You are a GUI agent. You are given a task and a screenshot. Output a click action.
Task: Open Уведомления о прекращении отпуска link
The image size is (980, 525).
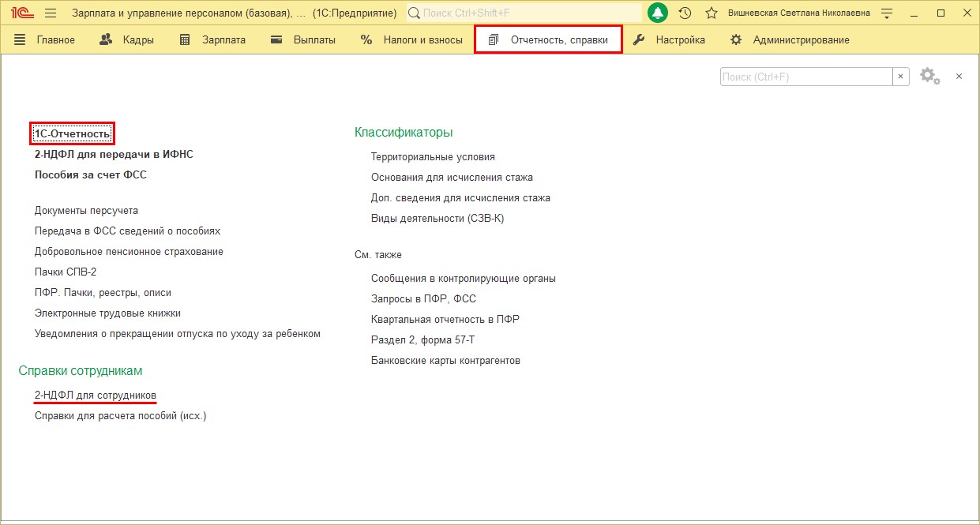point(178,334)
